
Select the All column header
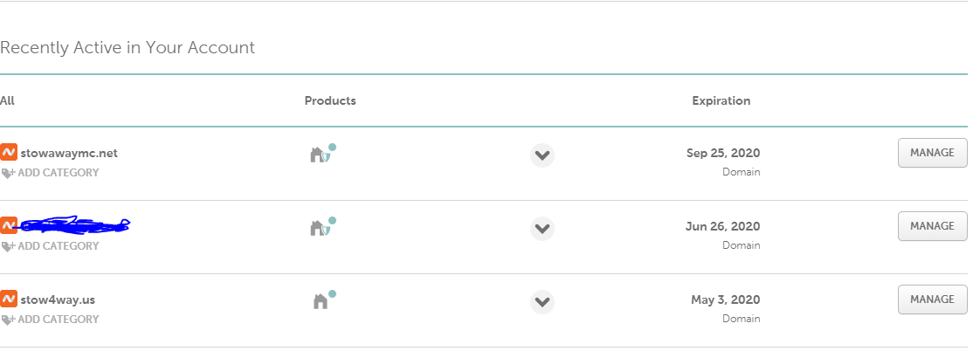coord(7,100)
